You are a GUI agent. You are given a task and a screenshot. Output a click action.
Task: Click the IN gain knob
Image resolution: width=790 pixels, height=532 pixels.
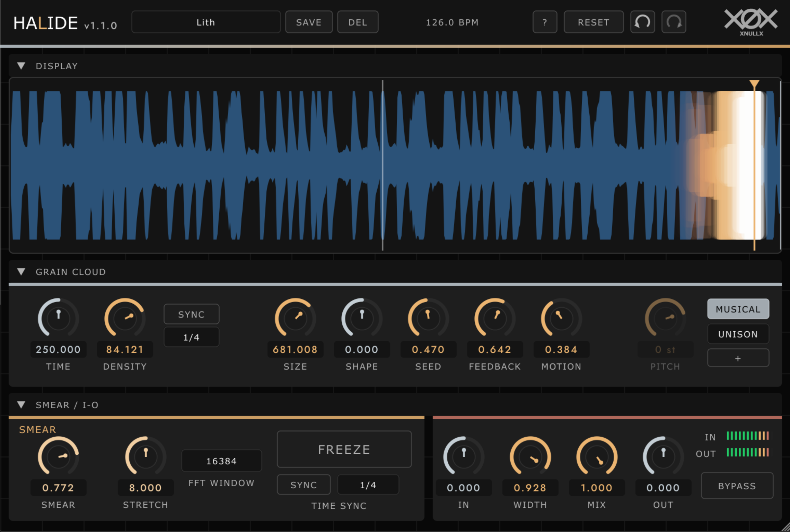tap(464, 456)
